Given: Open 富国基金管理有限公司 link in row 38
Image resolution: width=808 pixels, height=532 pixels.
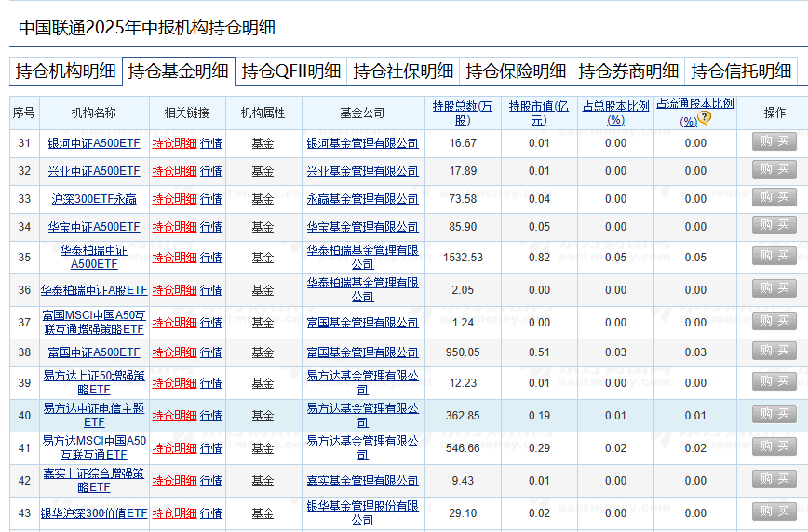Looking at the screenshot, I should (363, 352).
